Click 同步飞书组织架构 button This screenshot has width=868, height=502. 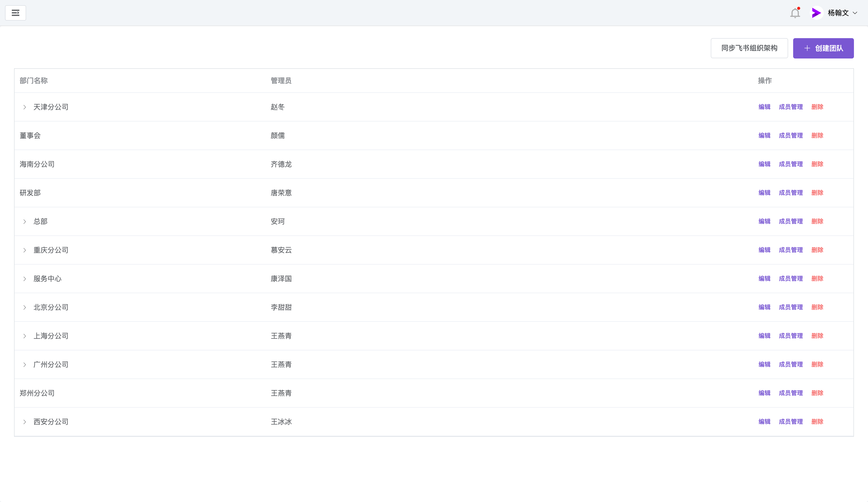coord(749,48)
